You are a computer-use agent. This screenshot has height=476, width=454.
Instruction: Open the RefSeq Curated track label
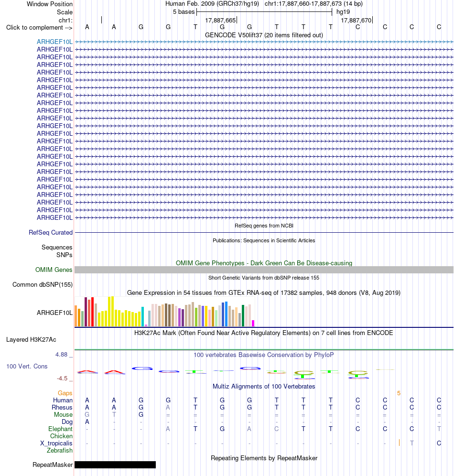pyautogui.click(x=51, y=233)
